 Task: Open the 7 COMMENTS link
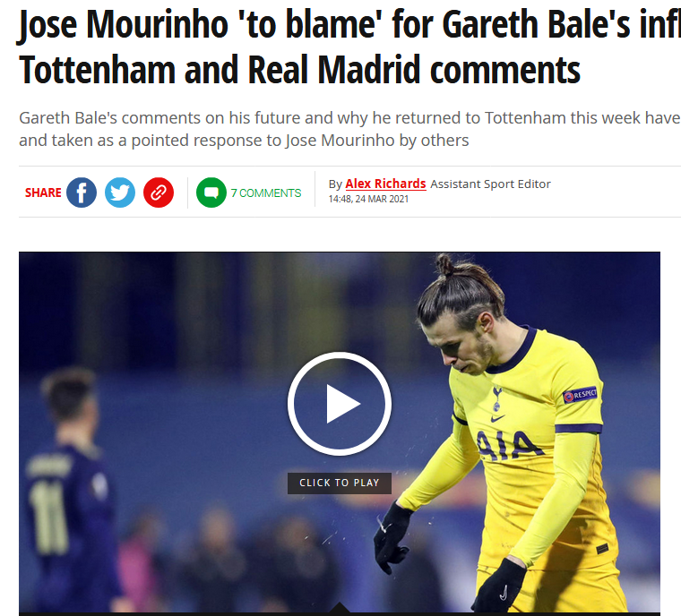click(266, 192)
